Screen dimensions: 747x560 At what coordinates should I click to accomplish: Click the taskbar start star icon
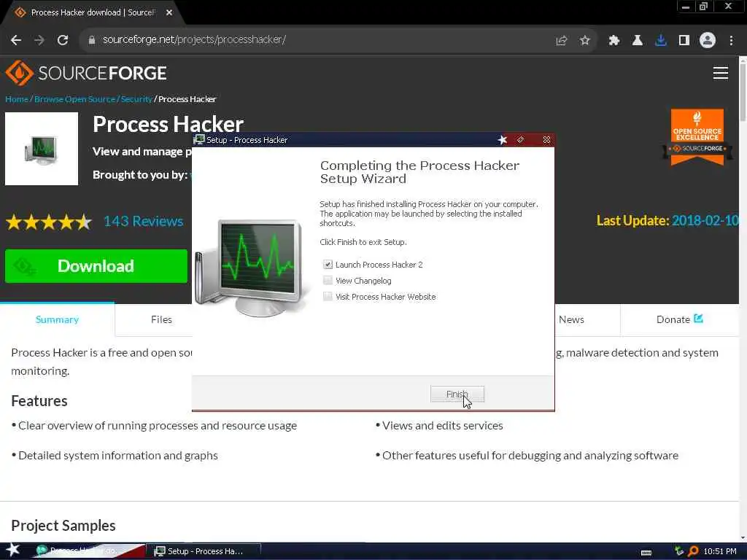[13, 550]
